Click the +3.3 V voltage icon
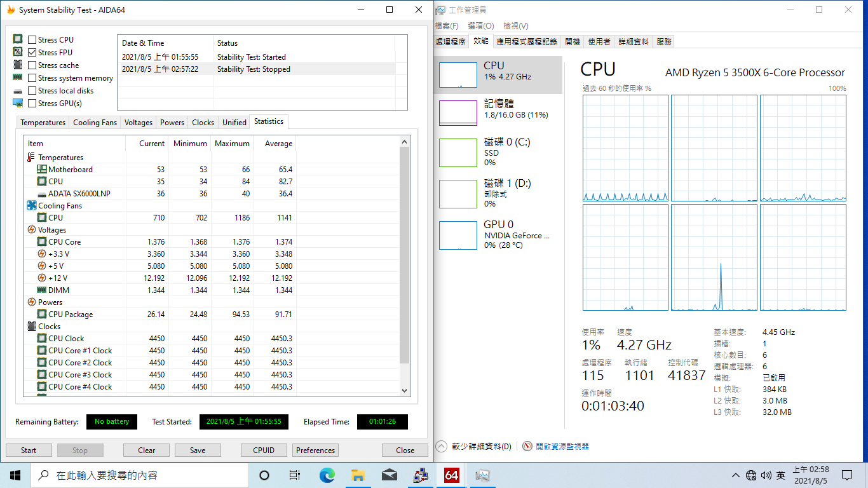Viewport: 868px width, 488px height. tap(42, 254)
